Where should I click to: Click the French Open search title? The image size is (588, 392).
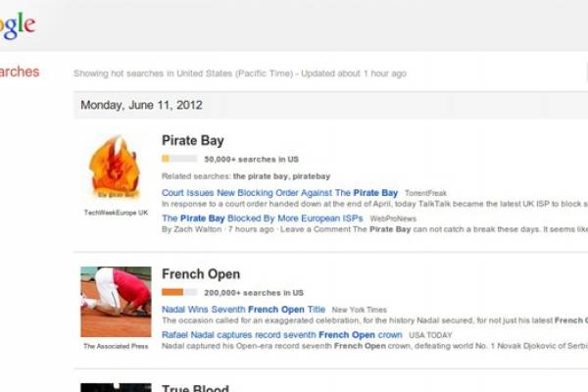point(200,274)
